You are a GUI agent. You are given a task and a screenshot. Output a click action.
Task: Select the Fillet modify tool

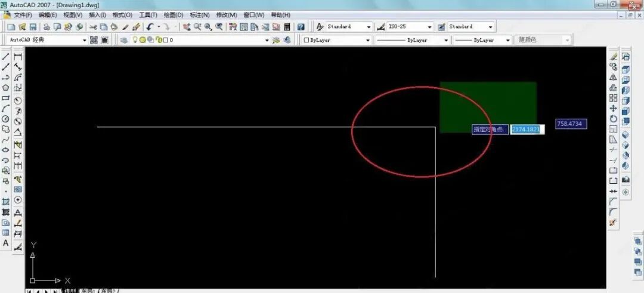[x=614, y=212]
